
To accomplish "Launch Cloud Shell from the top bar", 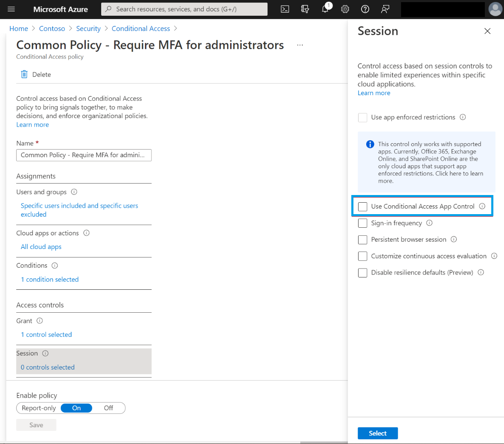I will 285,9.
